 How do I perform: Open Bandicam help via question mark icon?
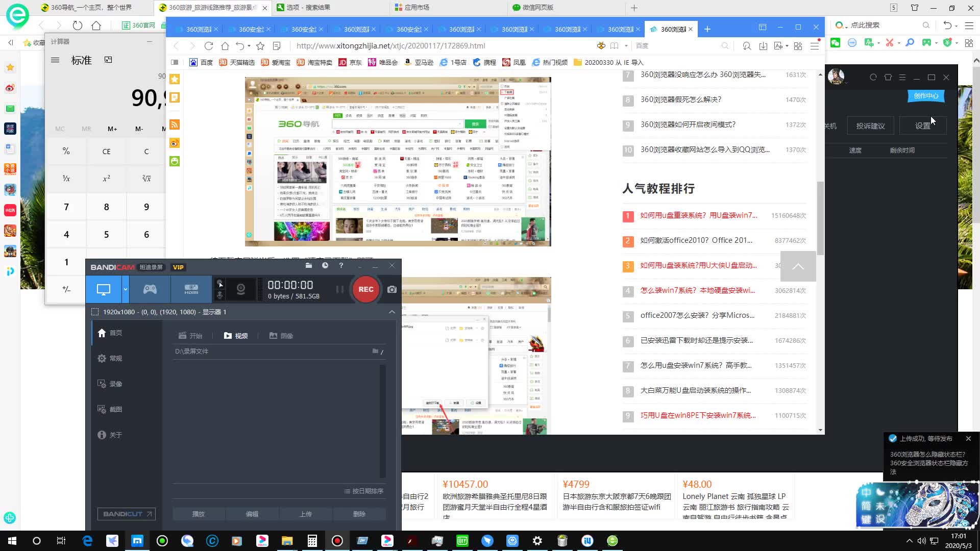[341, 266]
